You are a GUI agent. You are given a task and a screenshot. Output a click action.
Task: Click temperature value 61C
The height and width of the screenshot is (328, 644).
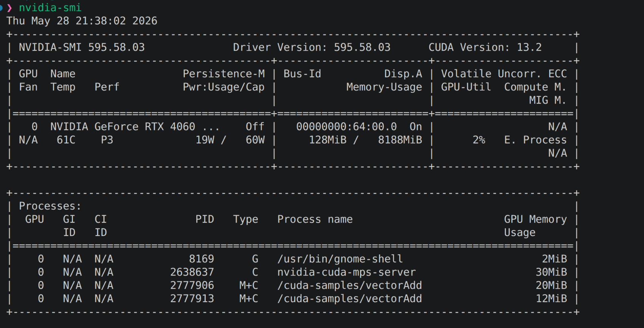66,140
